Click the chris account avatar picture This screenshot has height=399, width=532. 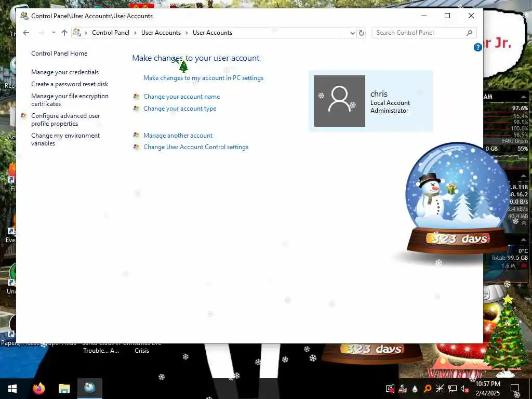(339, 101)
